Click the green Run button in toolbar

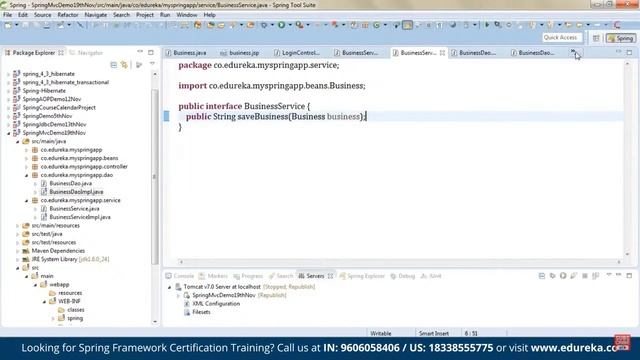(x=281, y=25)
